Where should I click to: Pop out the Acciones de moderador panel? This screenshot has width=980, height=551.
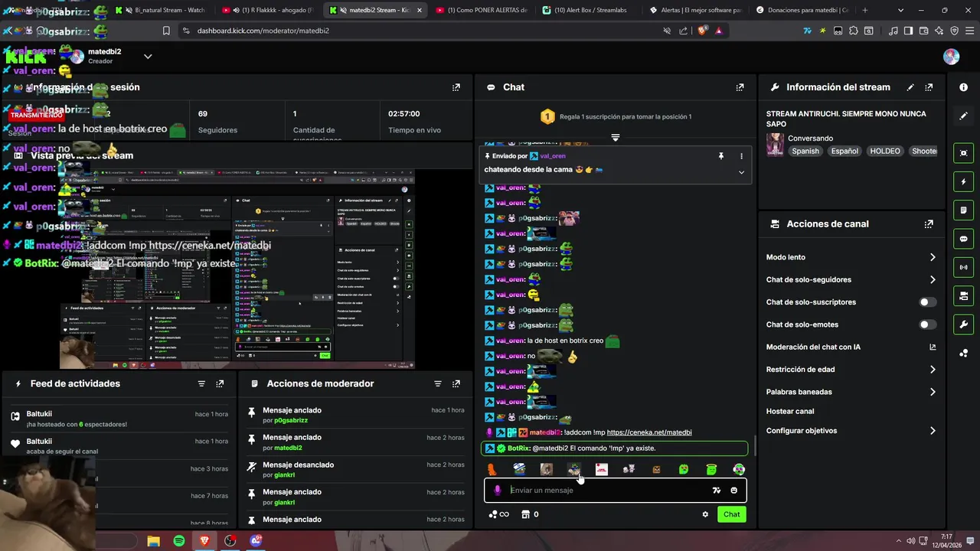(456, 383)
